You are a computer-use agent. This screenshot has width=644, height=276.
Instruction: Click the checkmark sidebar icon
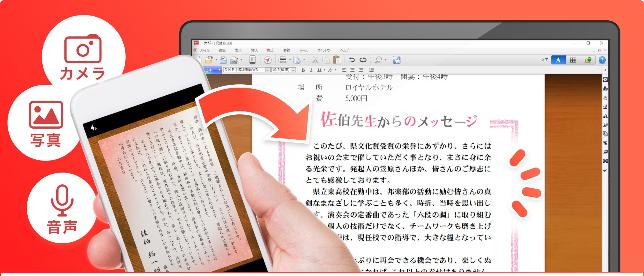605,170
